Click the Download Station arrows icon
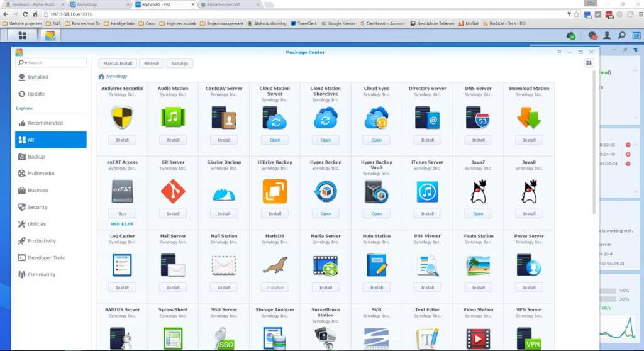The height and width of the screenshot is (351, 644). tap(529, 118)
